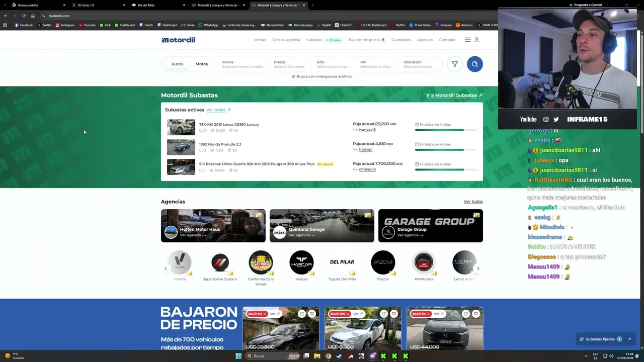Open the Quintana Garage agency card

322,226
